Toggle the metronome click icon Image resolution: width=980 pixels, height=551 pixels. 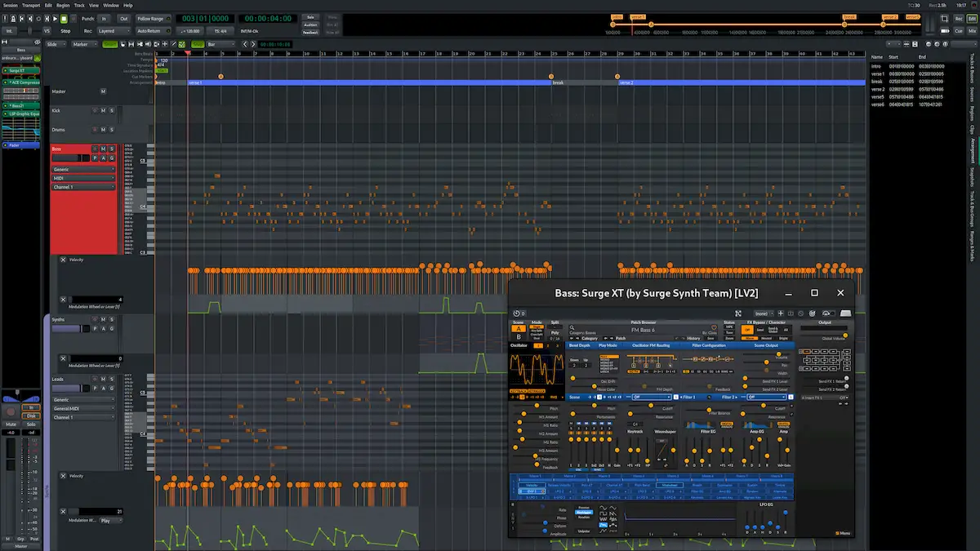click(13, 19)
